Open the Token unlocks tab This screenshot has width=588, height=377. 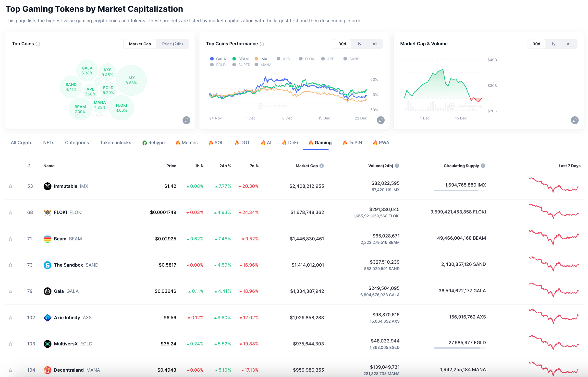[x=115, y=143]
